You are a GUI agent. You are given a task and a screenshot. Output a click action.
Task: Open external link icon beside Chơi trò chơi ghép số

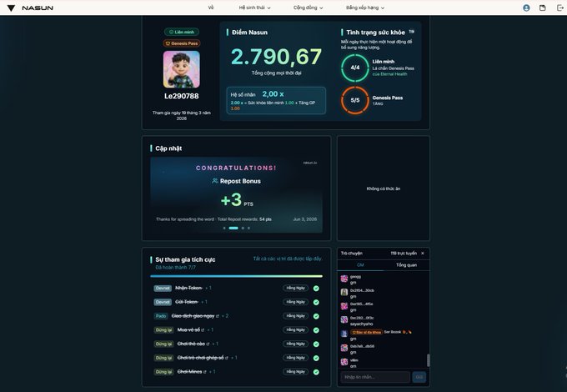(227, 358)
